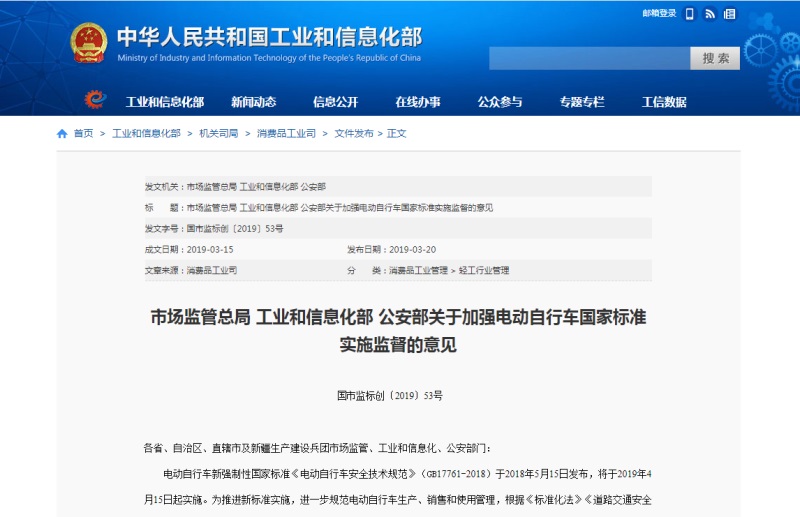Click category 消费品工业管理 text
Image resolution: width=800 pixels, height=517 pixels.
click(x=418, y=270)
